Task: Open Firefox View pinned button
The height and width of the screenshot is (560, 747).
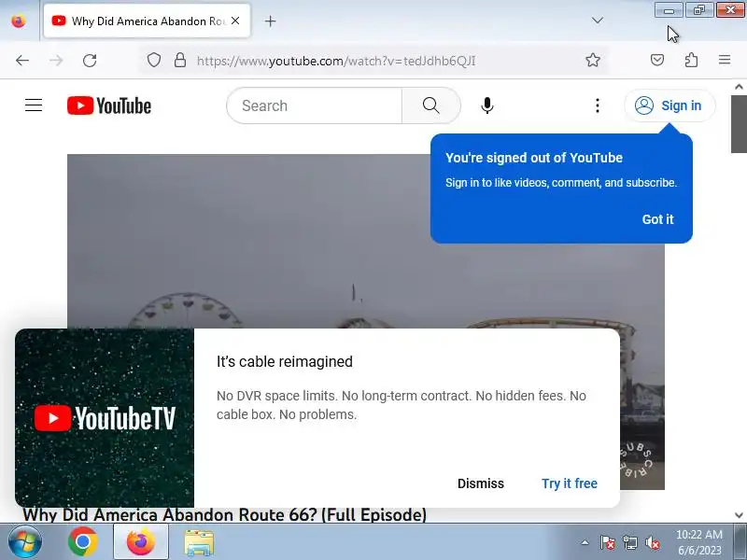Action: click(19, 21)
